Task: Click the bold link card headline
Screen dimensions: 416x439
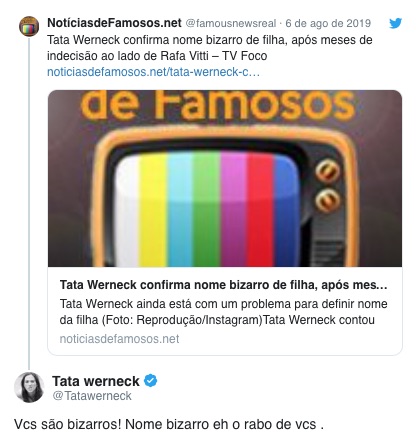Action: tap(223, 285)
